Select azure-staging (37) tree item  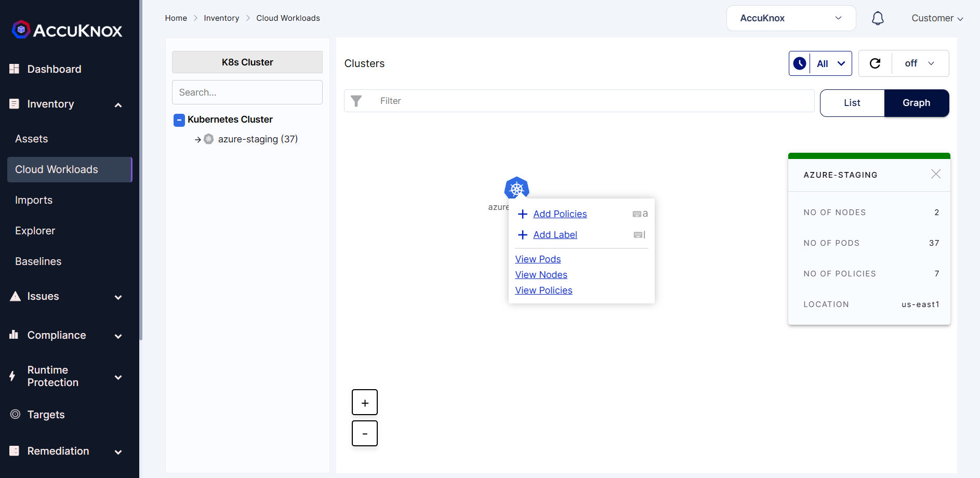(258, 139)
